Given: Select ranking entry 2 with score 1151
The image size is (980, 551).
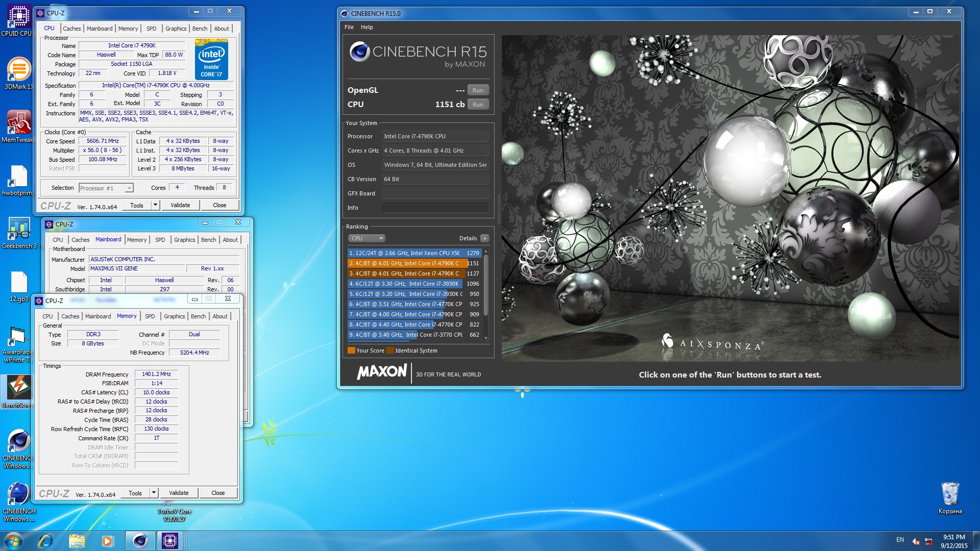Looking at the screenshot, I should [414, 263].
